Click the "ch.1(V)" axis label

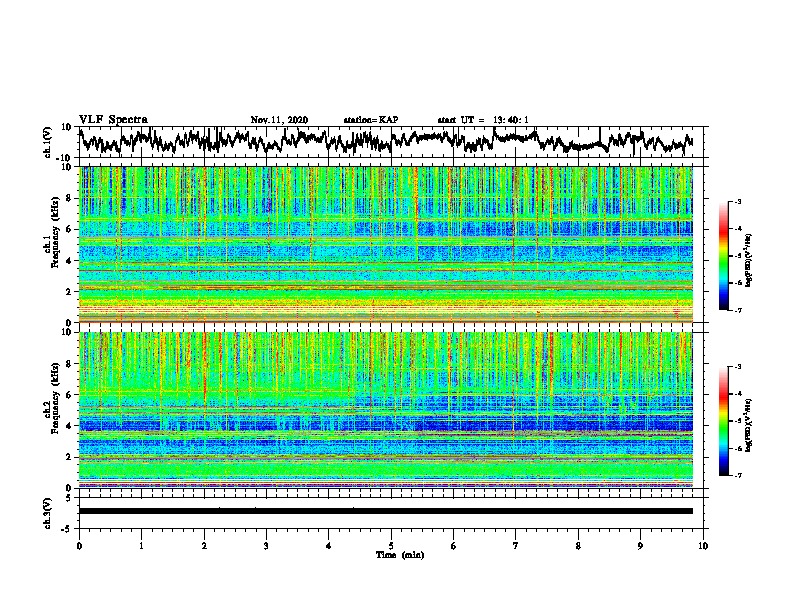point(48,142)
